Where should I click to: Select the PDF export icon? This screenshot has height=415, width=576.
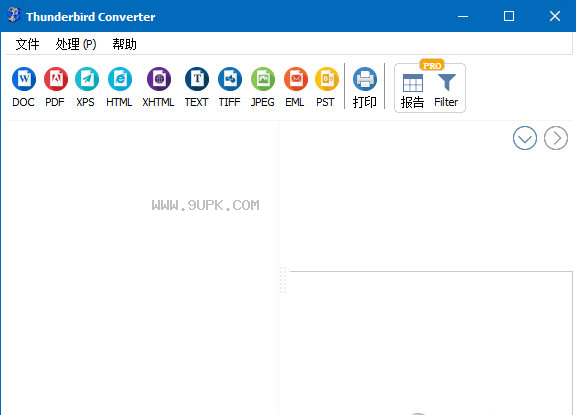55,87
